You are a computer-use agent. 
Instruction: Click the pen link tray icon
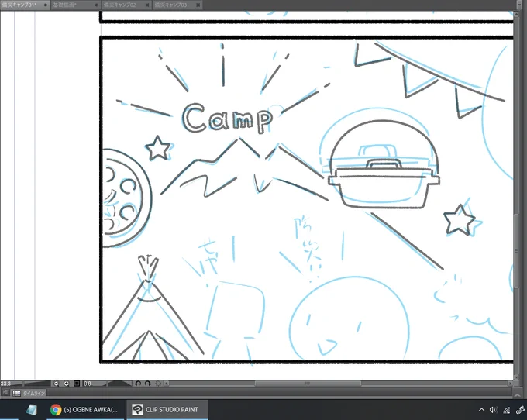coord(520,410)
